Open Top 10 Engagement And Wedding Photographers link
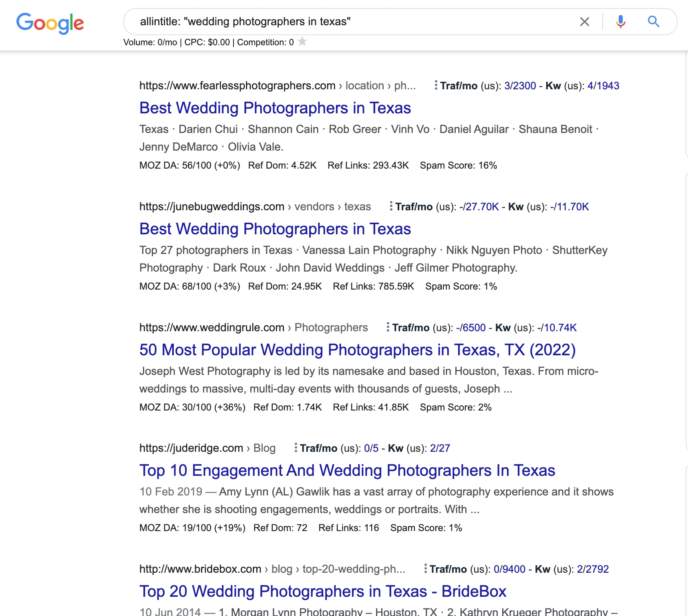 [x=347, y=471]
